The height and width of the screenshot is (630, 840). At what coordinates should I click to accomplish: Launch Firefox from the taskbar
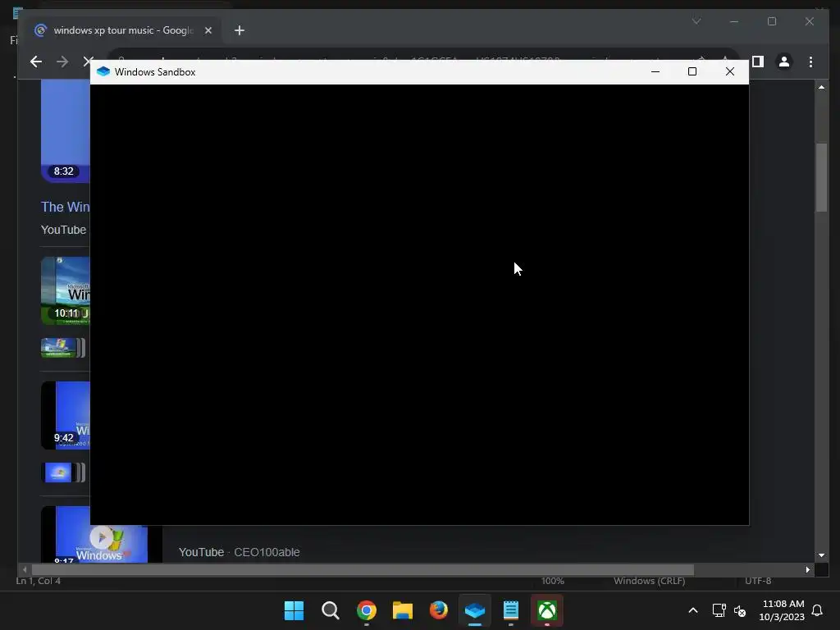tap(438, 610)
